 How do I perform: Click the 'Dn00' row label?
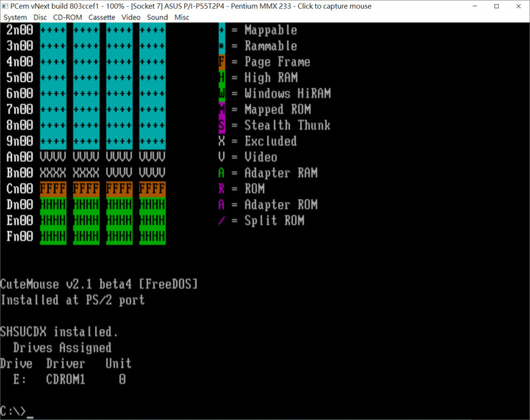click(20, 205)
